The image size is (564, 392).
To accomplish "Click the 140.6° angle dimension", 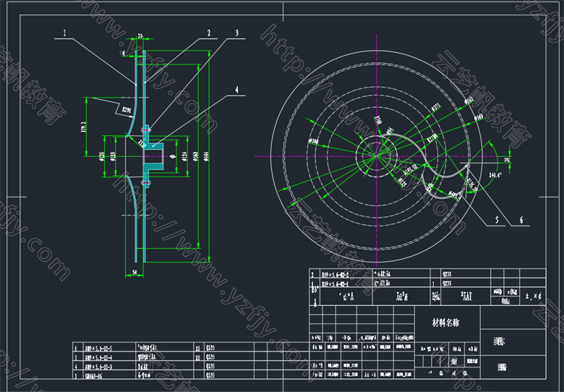I will (495, 175).
